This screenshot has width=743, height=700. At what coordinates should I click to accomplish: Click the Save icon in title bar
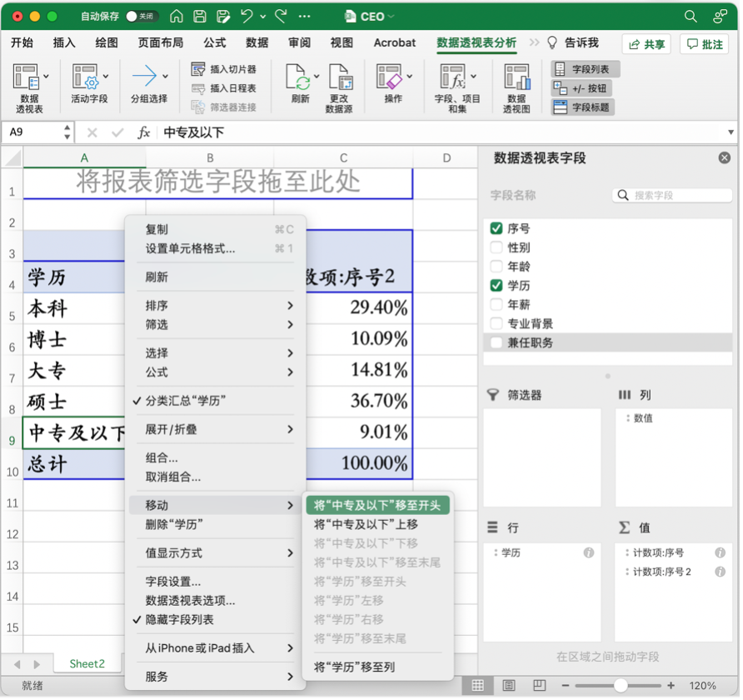pos(200,17)
